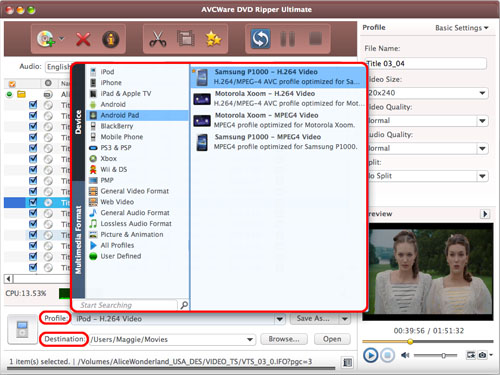Toggle the select-all checkbox in list header
This screenshot has width=500, height=375.
tap(12, 84)
